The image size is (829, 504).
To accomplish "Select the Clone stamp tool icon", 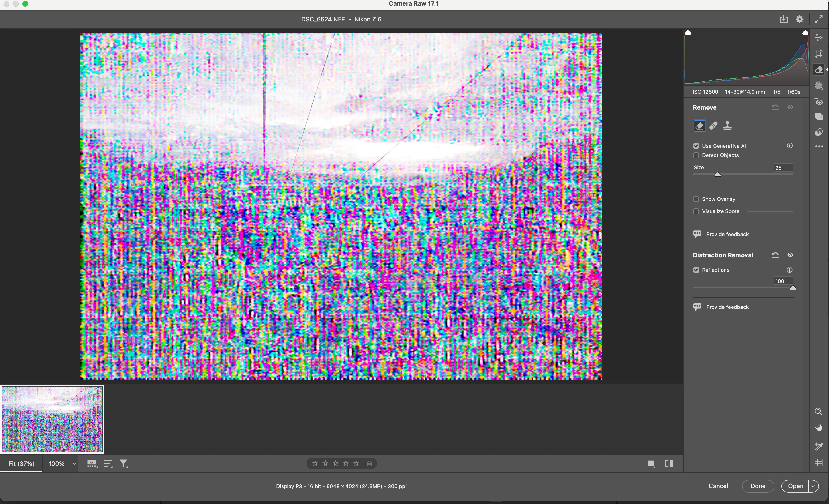I will coord(727,126).
